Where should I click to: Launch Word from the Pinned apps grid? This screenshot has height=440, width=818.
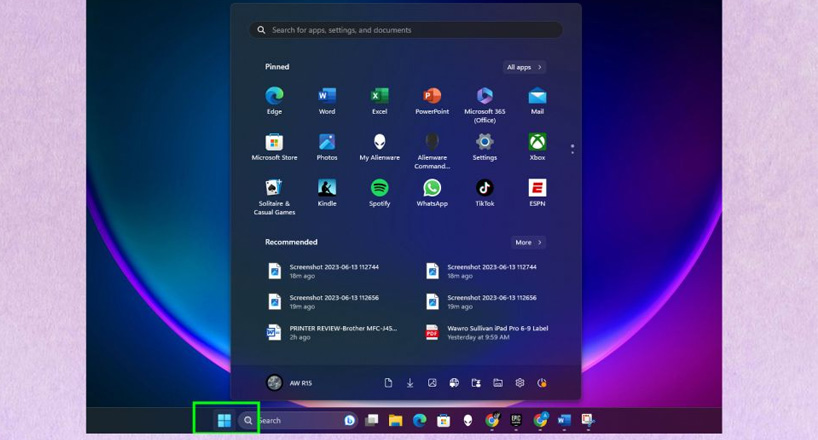click(x=327, y=101)
